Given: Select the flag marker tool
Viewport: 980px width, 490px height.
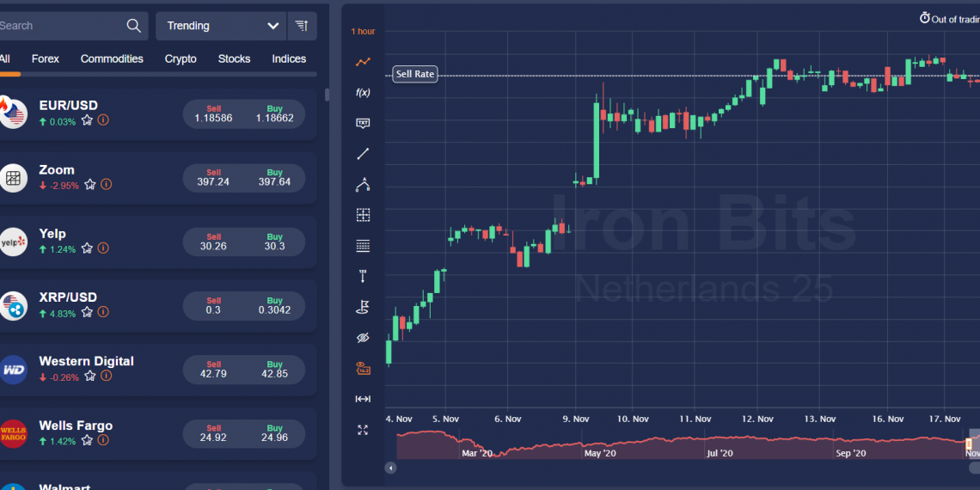Looking at the screenshot, I should coord(363,307).
